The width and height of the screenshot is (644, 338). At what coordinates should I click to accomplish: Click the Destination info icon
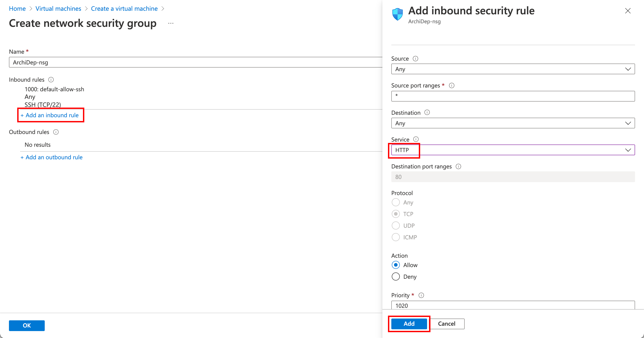(427, 113)
